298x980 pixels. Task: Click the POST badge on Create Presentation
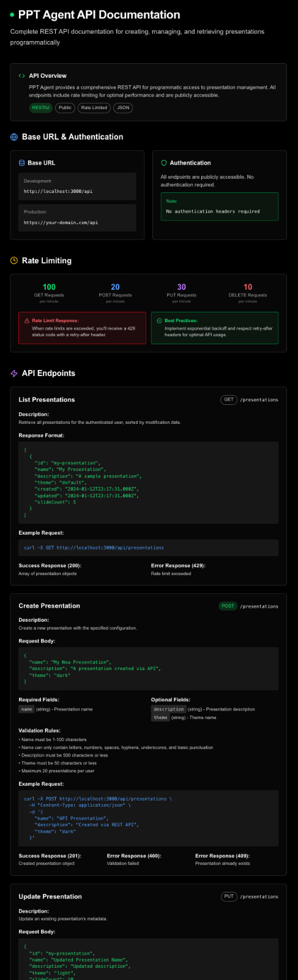tap(228, 606)
